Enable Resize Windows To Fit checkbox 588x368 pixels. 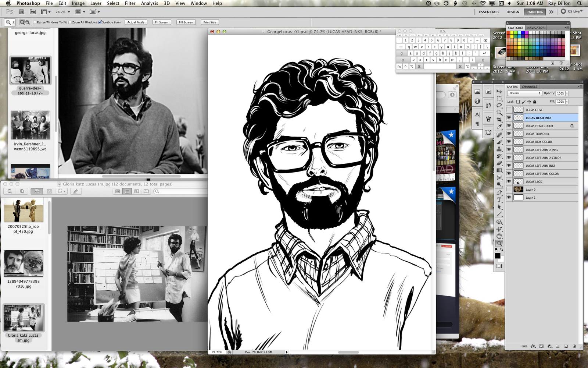point(35,22)
